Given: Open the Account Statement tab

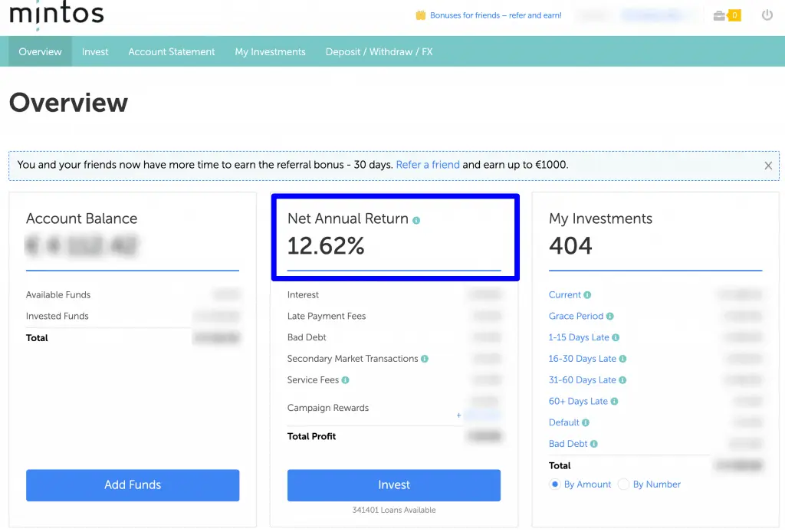Looking at the screenshot, I should [171, 51].
